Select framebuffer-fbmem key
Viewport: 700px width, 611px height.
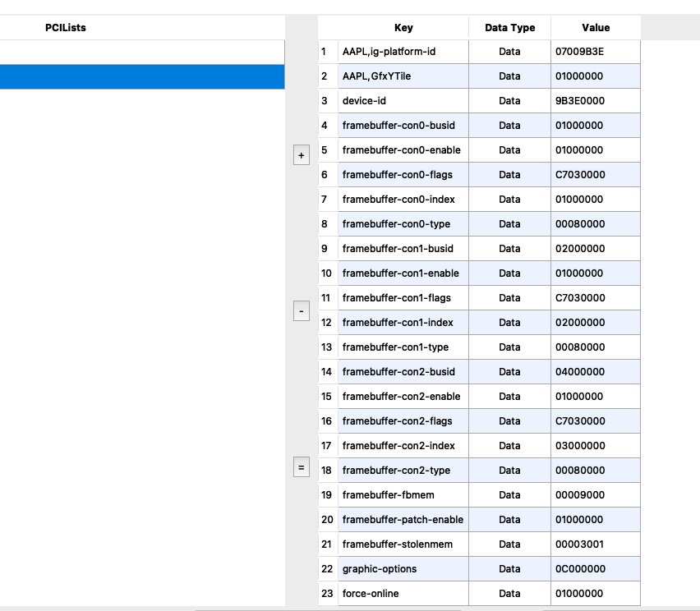[403, 495]
